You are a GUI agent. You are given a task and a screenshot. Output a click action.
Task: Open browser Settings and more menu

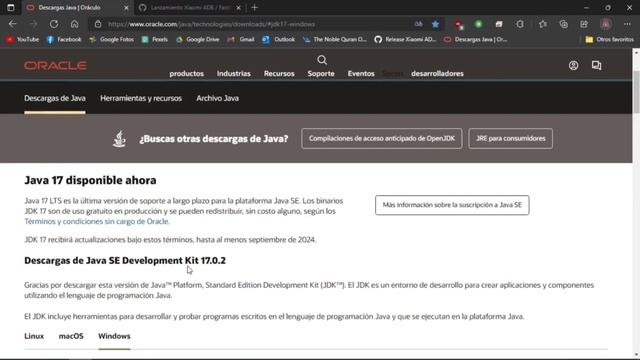tap(627, 24)
